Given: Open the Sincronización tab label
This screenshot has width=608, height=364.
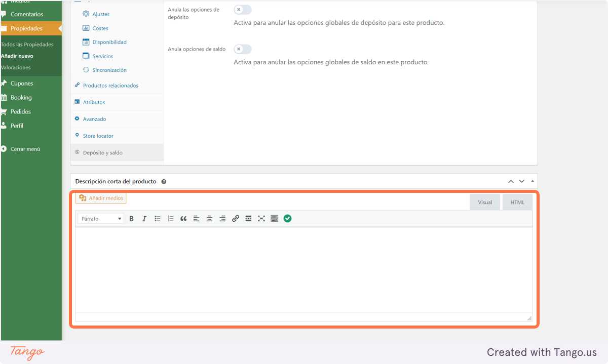Looking at the screenshot, I should click(109, 70).
